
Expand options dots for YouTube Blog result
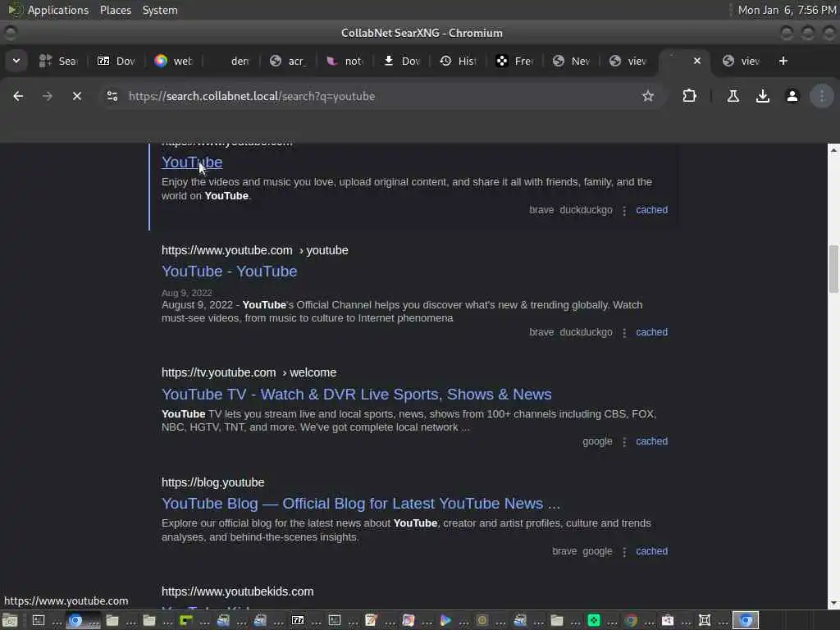pos(624,552)
